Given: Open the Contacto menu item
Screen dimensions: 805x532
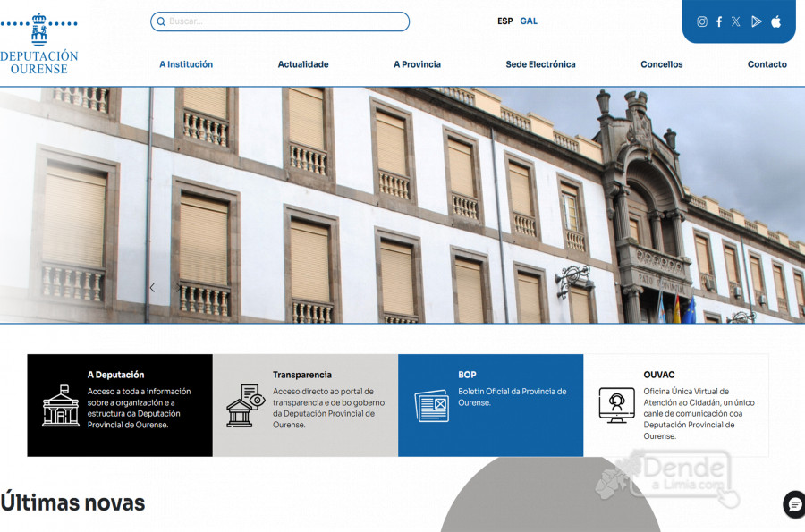Looking at the screenshot, I should click(767, 64).
